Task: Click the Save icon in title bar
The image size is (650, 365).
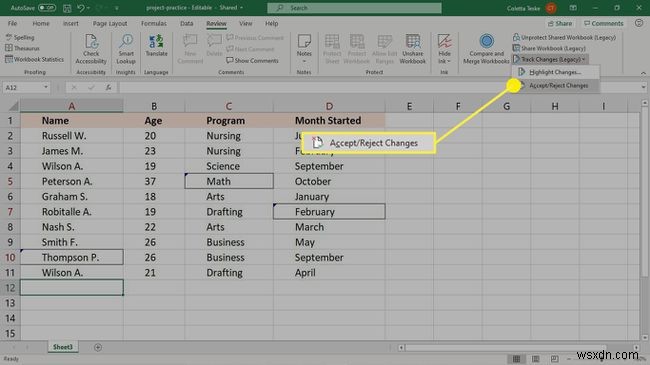Action: tap(67, 8)
